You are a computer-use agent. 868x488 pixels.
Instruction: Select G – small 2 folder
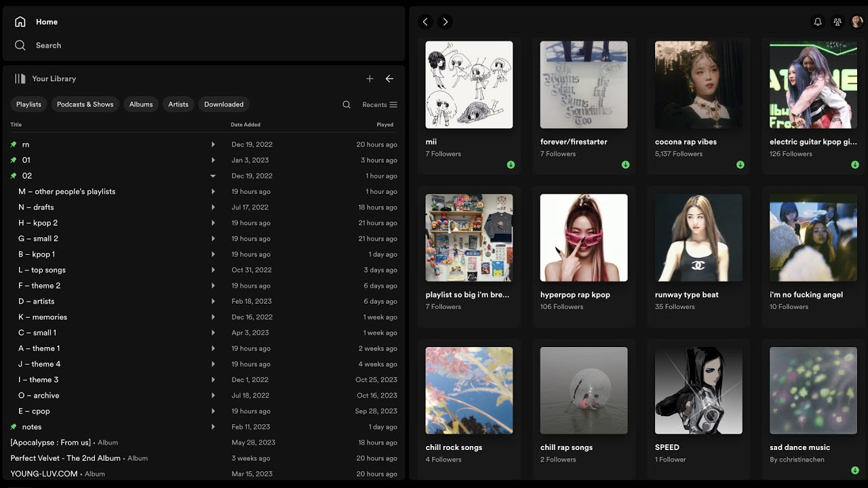click(x=203, y=239)
